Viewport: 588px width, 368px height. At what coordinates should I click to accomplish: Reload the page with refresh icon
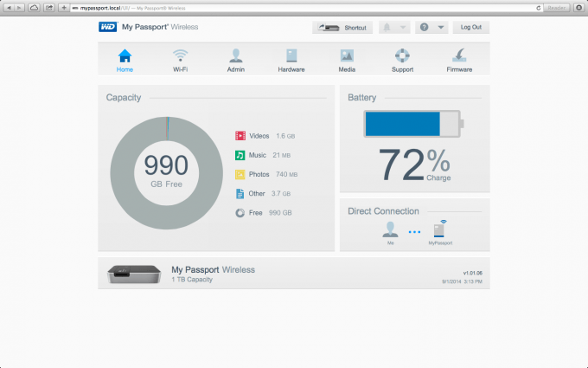coord(539,8)
